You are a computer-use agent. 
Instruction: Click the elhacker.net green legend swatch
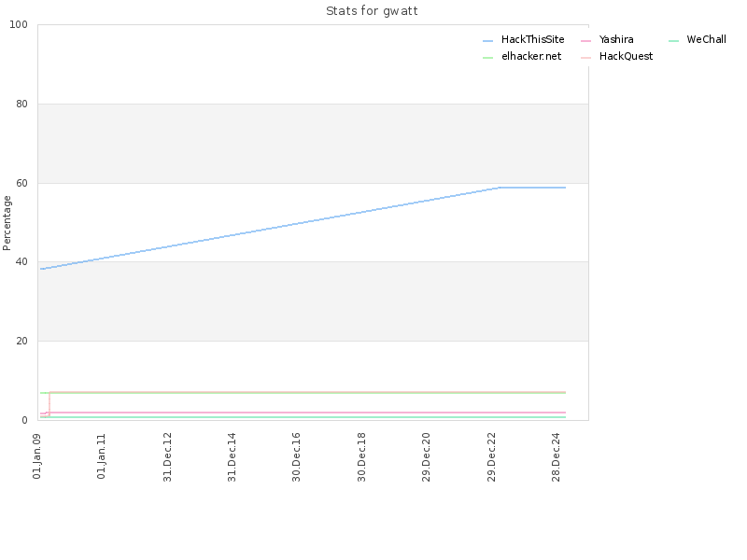click(x=487, y=58)
